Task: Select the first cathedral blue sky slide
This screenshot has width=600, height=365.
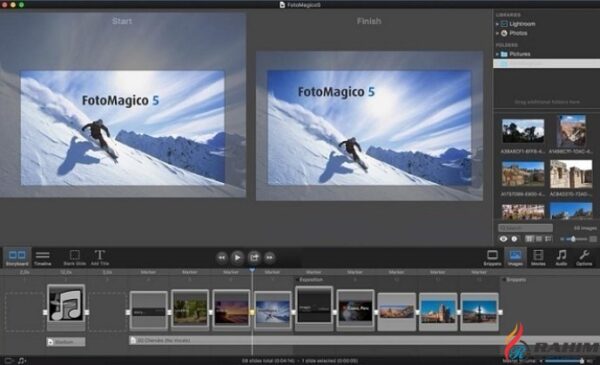Action: tap(438, 311)
